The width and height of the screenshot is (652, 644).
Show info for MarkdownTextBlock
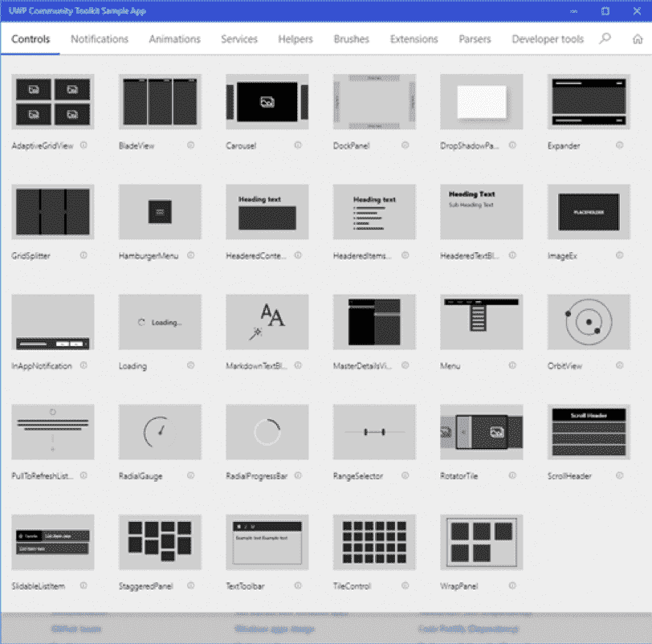point(298,365)
